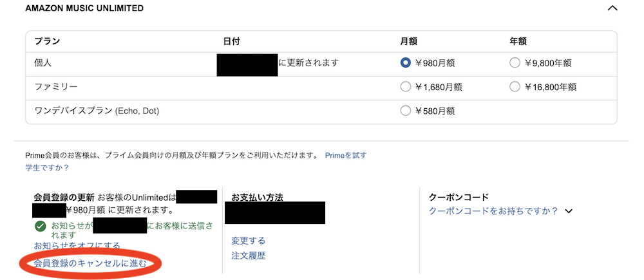
Task: Select ワンデバイスプラン ¥580月額 option
Action: (x=406, y=111)
